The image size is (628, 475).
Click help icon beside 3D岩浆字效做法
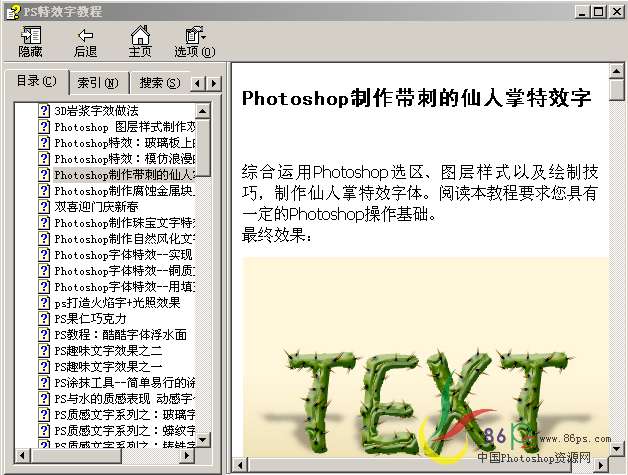44,111
